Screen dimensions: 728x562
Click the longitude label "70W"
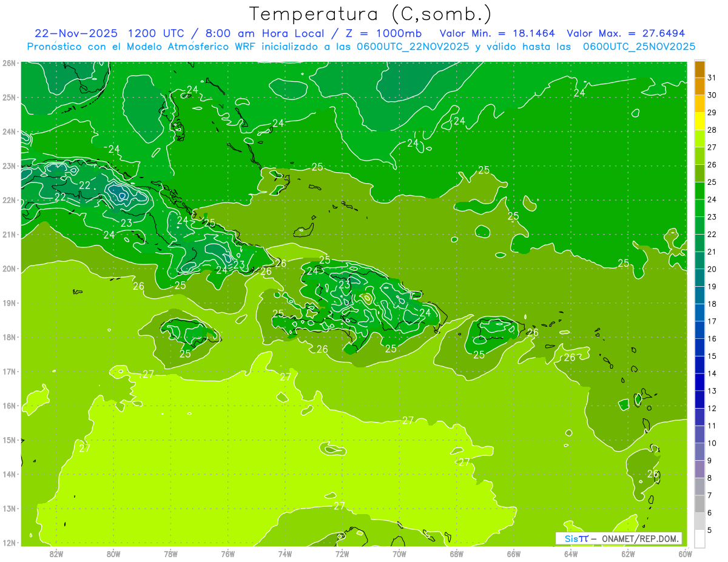[399, 554]
